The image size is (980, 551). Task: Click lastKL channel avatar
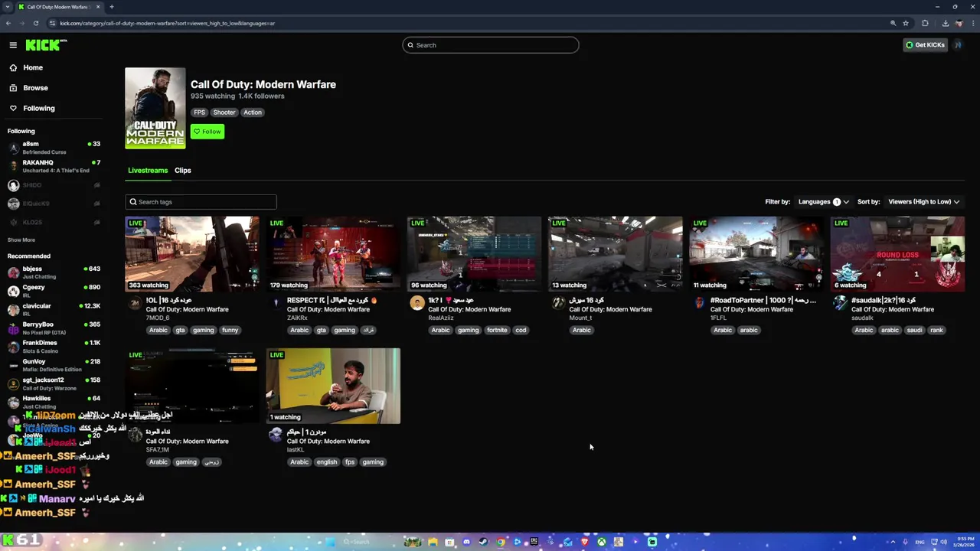(276, 435)
